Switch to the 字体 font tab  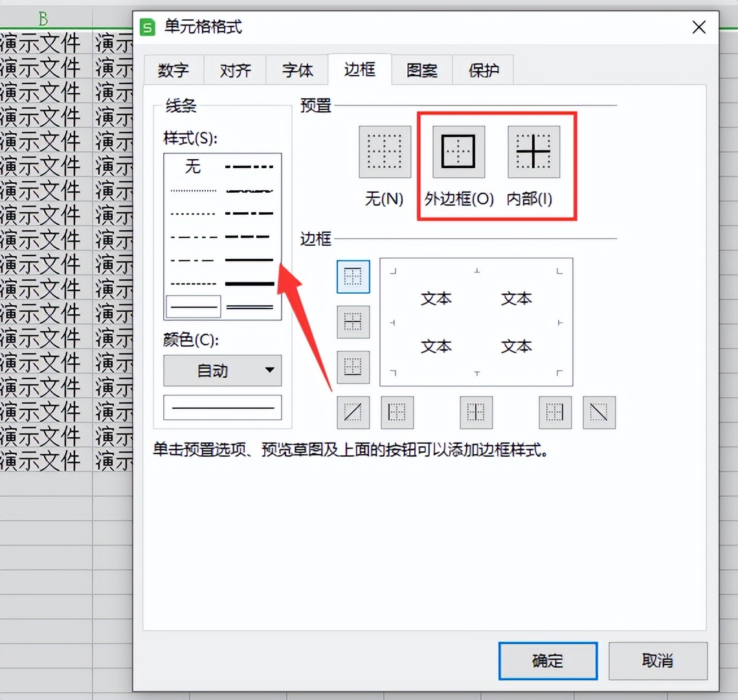coord(297,70)
